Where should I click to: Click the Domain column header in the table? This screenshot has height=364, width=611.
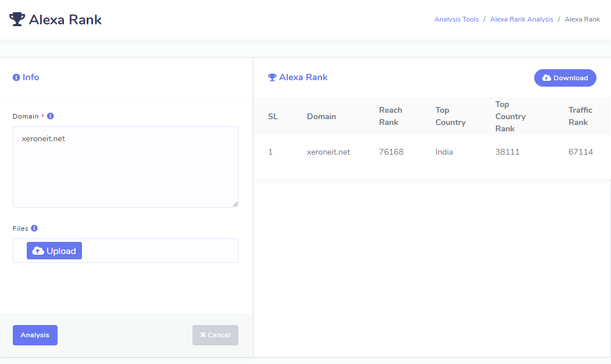click(x=321, y=116)
